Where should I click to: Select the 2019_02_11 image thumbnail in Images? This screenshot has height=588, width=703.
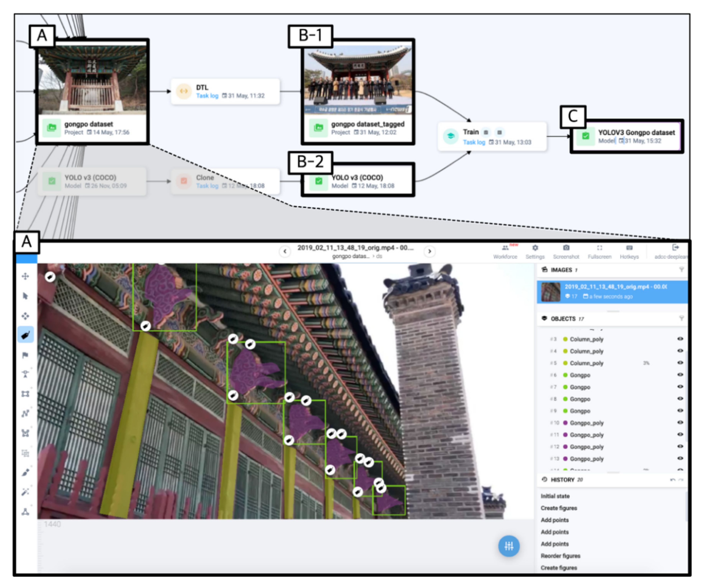[x=551, y=292]
